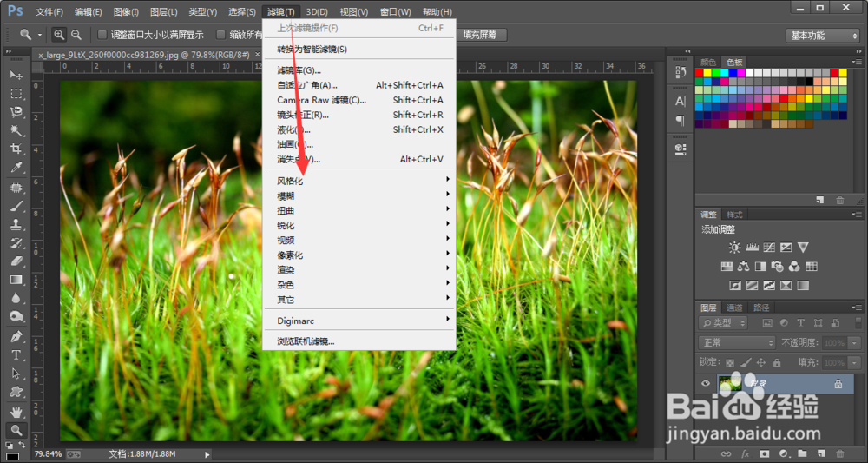Enable resize windows to fit checkbox
Viewport: 868px width, 463px height.
102,35
